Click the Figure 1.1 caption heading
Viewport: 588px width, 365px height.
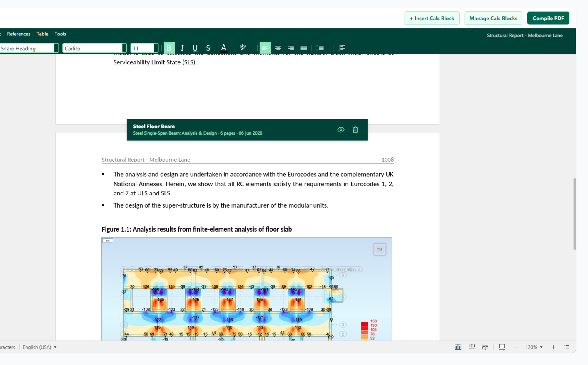(x=197, y=229)
